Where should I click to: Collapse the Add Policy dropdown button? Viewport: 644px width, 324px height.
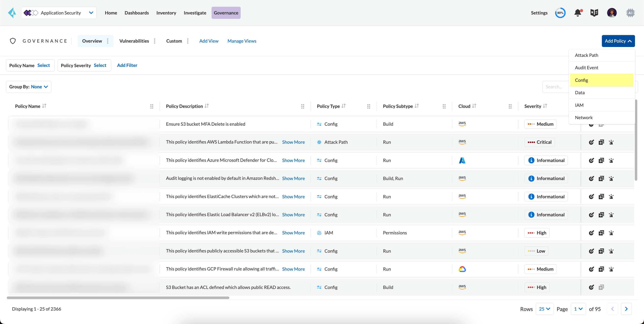point(618,41)
